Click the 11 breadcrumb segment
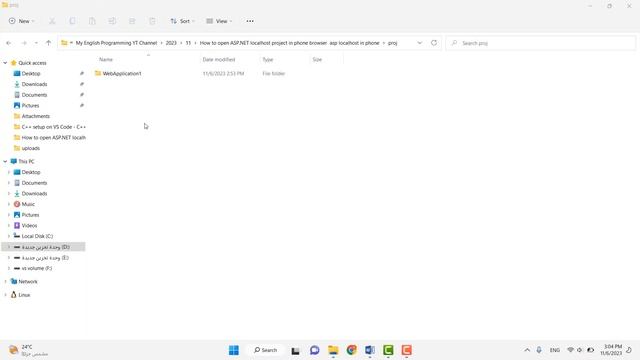Viewport: 640px width, 360px height. coord(188,43)
